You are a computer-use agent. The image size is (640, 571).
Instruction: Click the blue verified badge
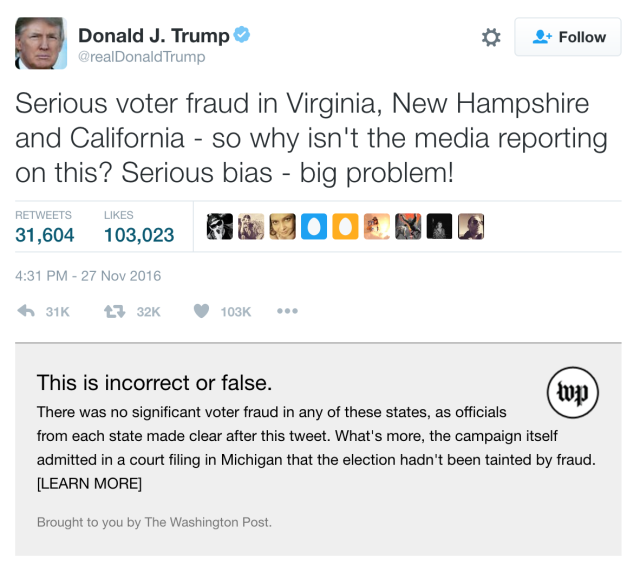click(x=242, y=35)
